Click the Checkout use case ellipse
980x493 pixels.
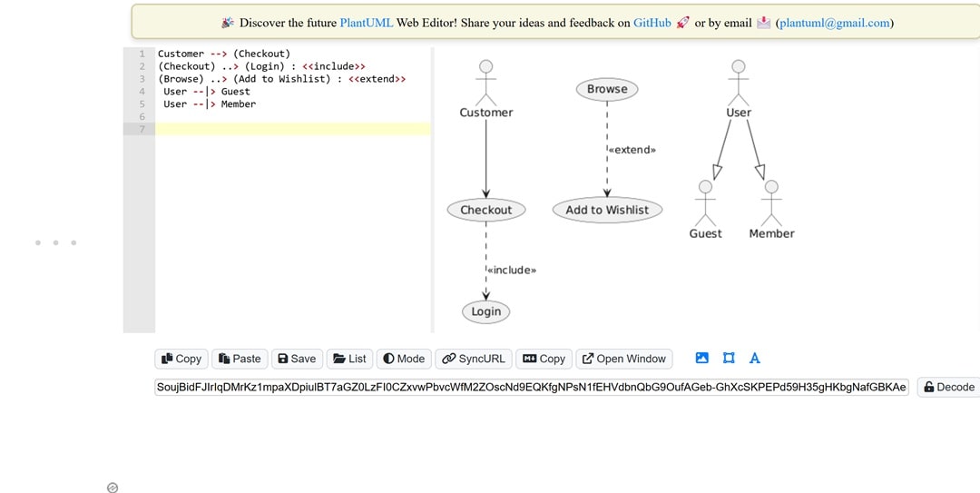(x=486, y=211)
